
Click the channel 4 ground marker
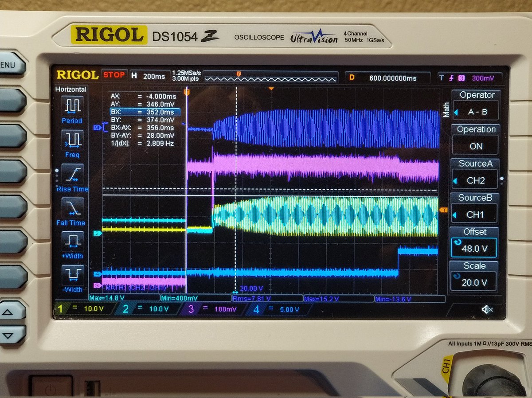click(x=98, y=274)
